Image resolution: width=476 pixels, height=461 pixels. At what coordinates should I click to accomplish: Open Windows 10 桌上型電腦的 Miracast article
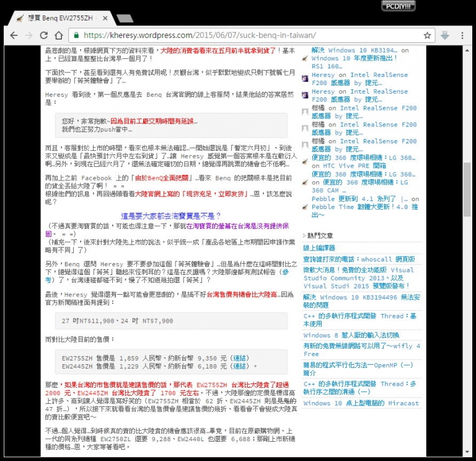pyautogui.click(x=361, y=403)
